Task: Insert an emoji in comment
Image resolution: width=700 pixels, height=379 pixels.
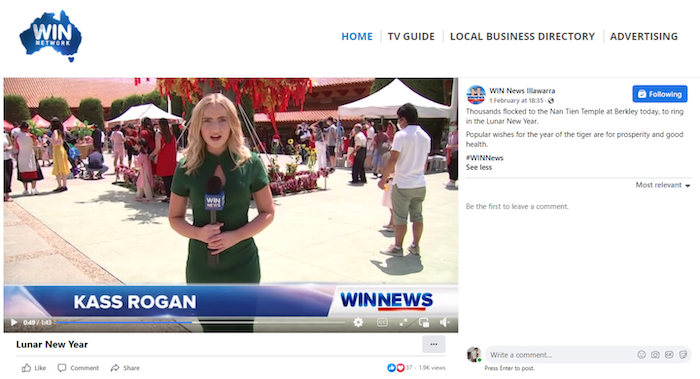Action: (641, 355)
